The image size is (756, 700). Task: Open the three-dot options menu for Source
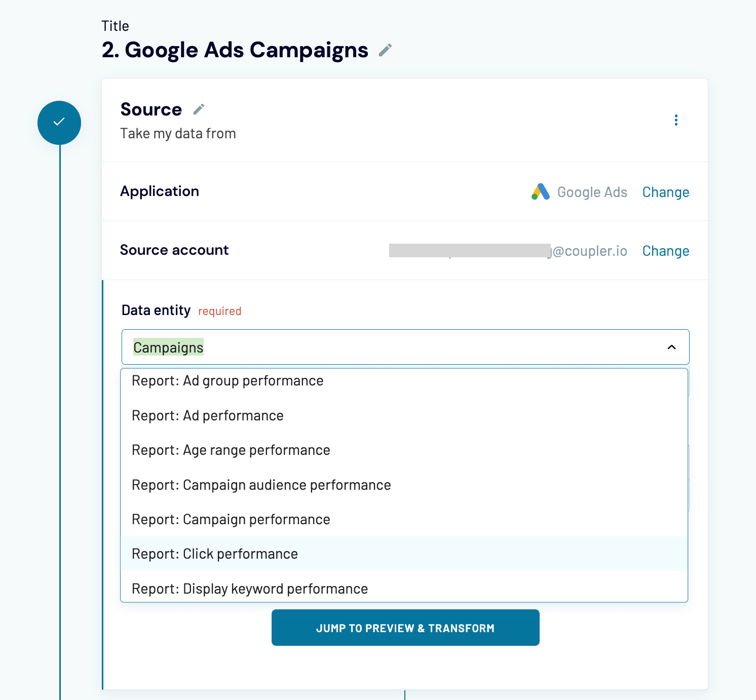tap(676, 120)
